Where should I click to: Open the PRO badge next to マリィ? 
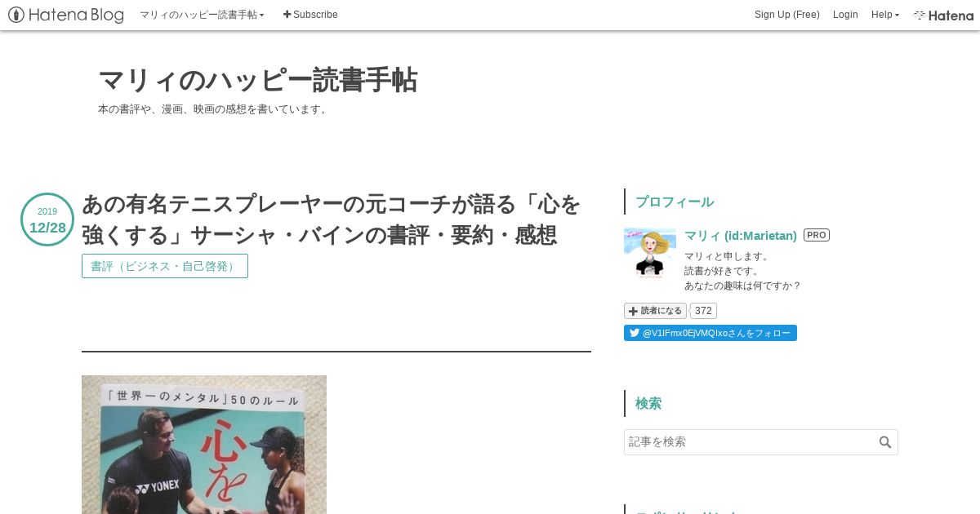click(x=817, y=235)
